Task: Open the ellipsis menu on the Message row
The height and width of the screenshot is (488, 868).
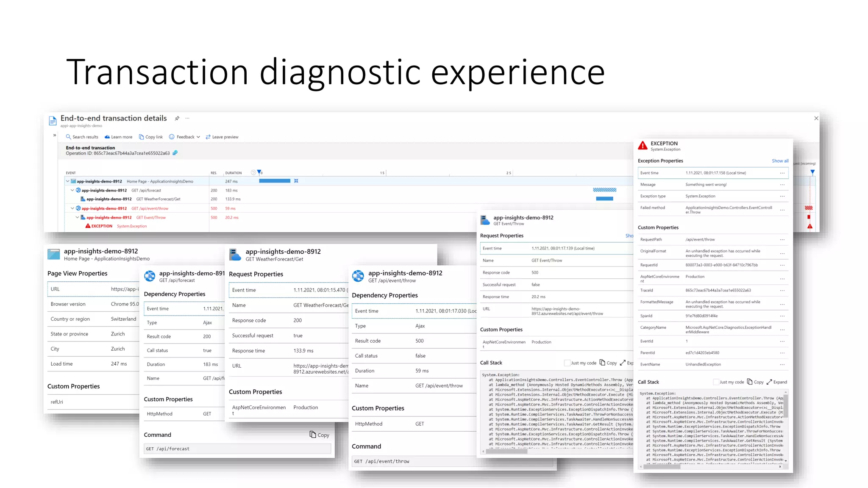Action: tap(782, 185)
